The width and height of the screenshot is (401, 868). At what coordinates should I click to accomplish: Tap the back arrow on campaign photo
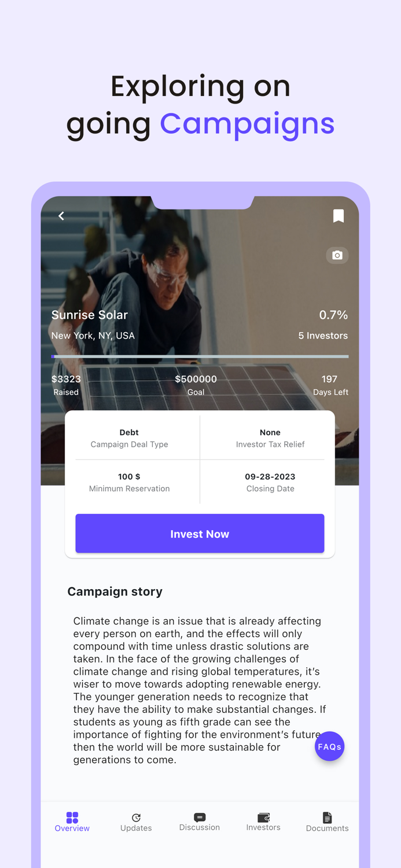click(61, 216)
